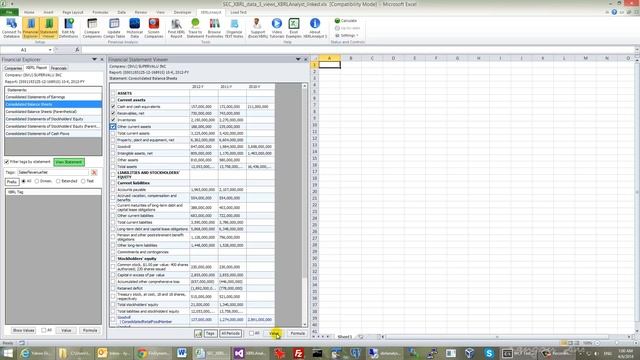This screenshot has width=640, height=360.
Task: Toggle Filter tags by statement checkbox
Action: pos(7,162)
